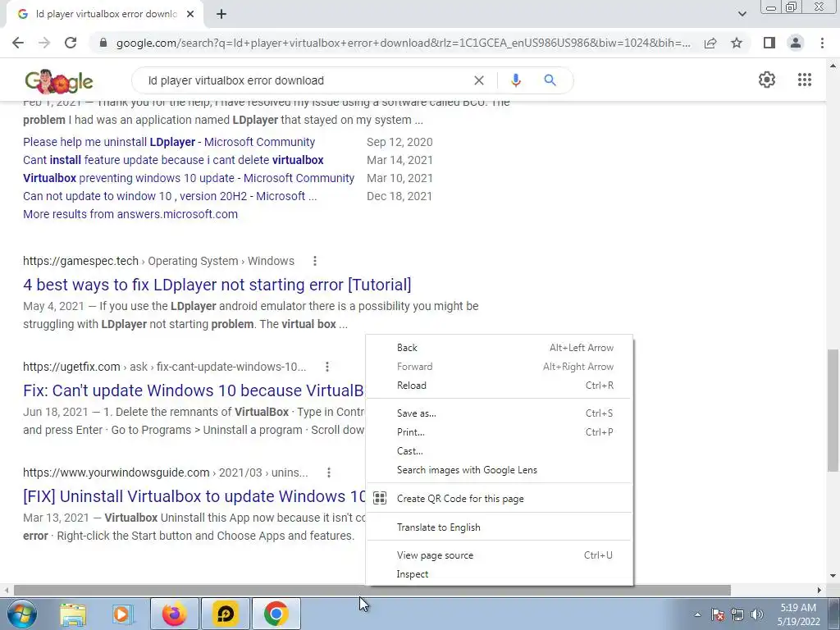Open the Action Center flag tray icon
Image resolution: width=840 pixels, height=630 pixels.
[718, 614]
